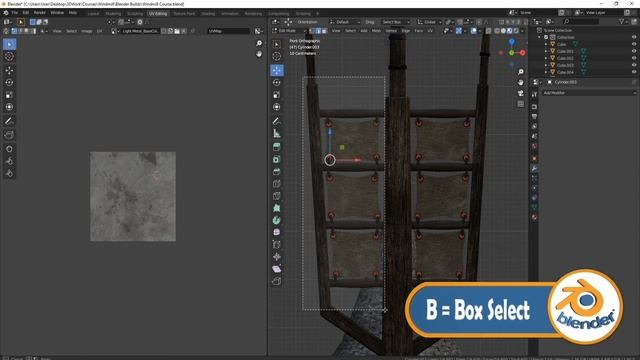Click the UV menu in UV editor header
Image resolution: width=640 pixels, height=360 pixels.
tap(99, 31)
